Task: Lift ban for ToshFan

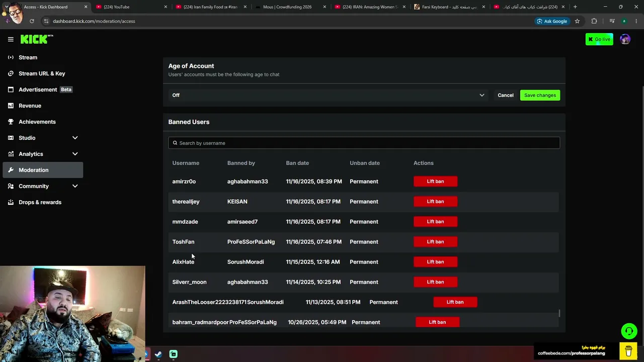Action: [x=435, y=242]
